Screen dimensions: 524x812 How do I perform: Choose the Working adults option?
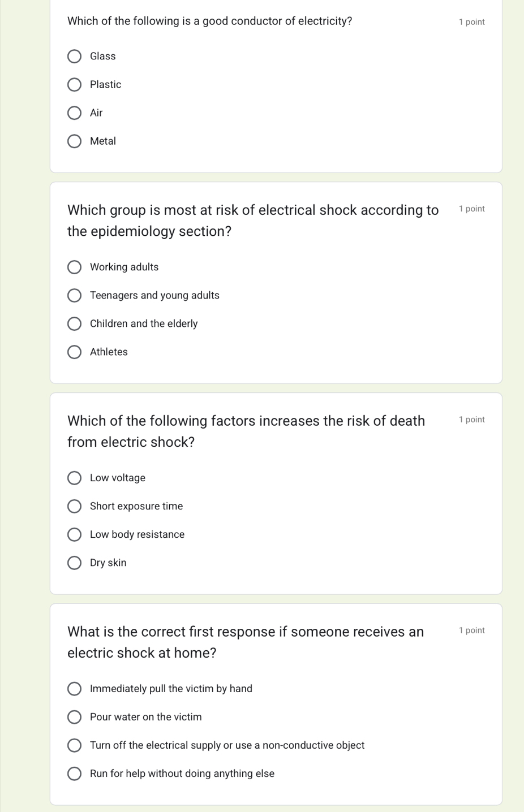tap(75, 267)
